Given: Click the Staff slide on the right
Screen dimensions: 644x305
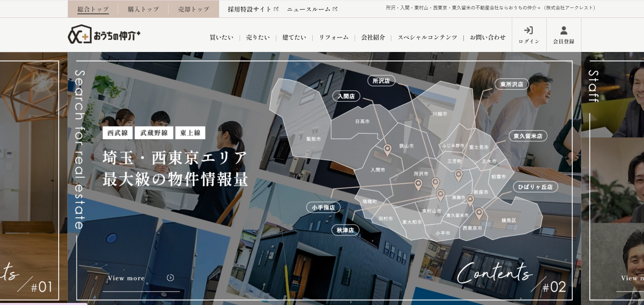Looking at the screenshot, I should pyautogui.click(x=613, y=178).
